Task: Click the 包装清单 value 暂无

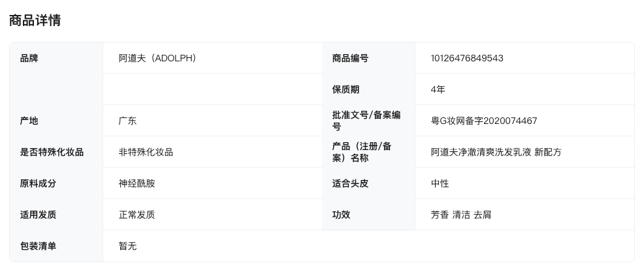Action: [x=127, y=246]
